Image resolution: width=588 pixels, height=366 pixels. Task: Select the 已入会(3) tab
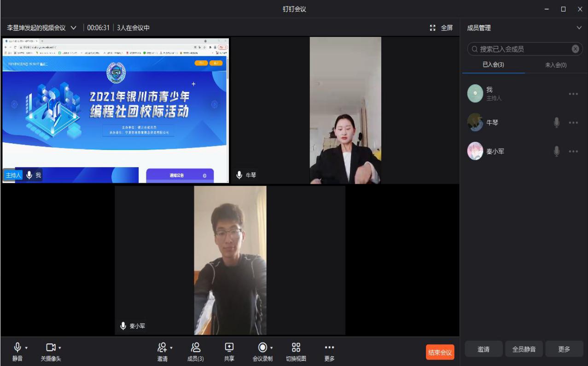pos(493,65)
